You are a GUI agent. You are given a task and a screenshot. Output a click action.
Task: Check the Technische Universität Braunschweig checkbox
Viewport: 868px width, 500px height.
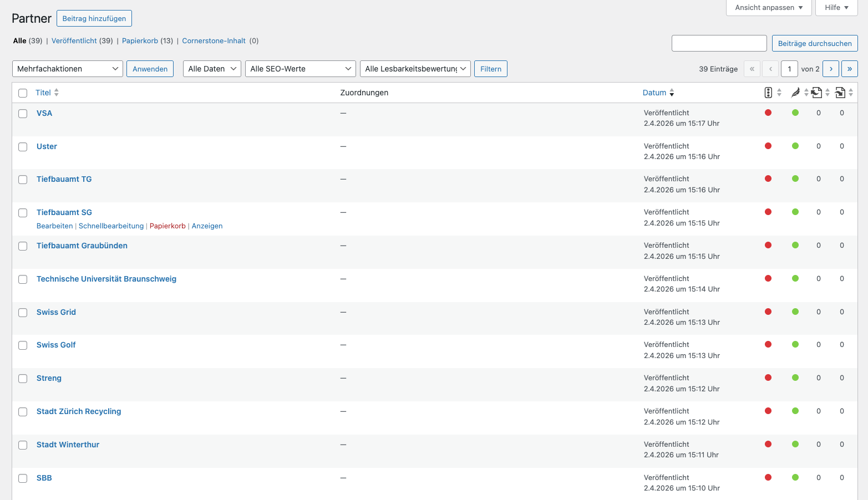[23, 279]
